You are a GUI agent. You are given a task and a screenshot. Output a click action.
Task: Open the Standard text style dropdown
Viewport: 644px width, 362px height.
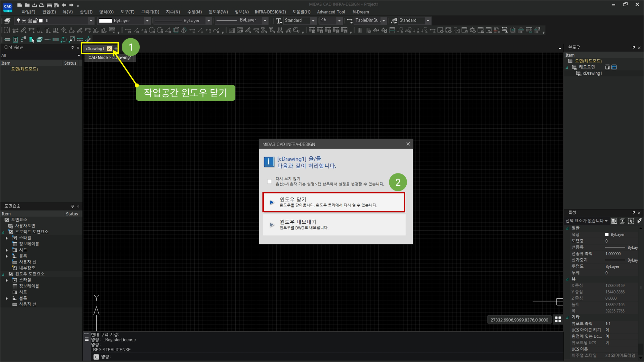click(313, 21)
